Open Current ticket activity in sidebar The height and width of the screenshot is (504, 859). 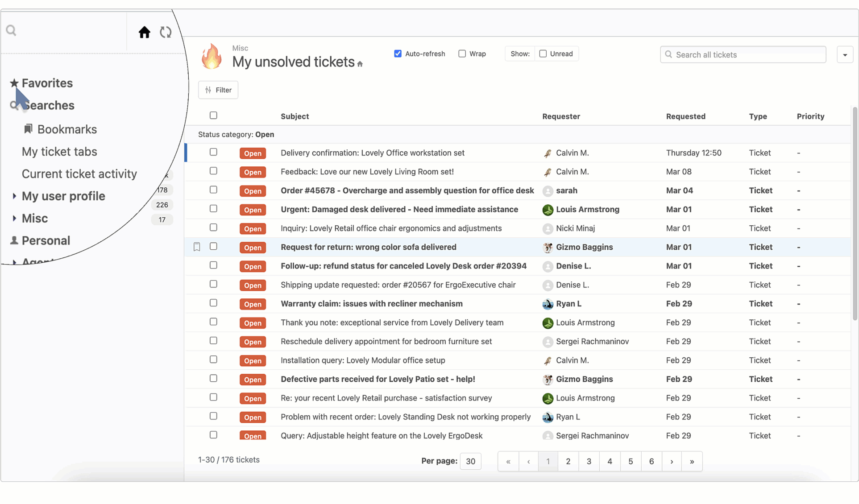coord(79,174)
